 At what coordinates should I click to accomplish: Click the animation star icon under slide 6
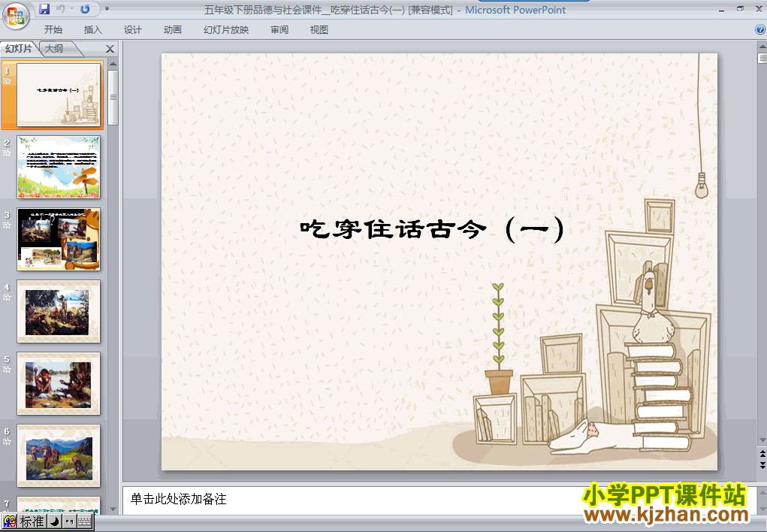(x=7, y=442)
